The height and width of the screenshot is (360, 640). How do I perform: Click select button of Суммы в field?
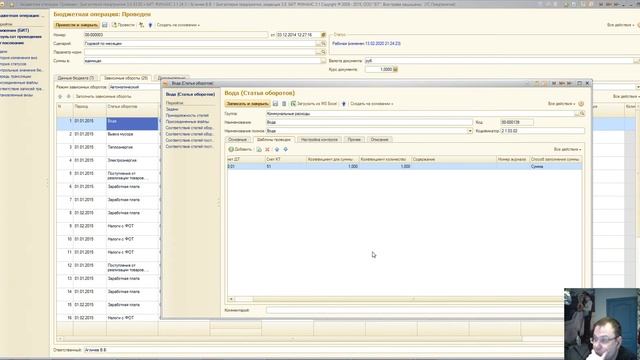point(323,61)
